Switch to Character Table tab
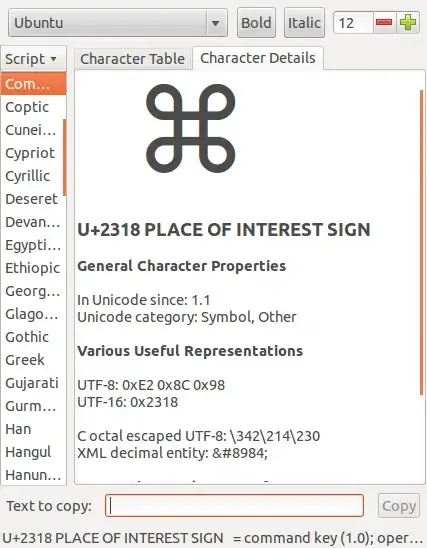The height and width of the screenshot is (548, 427). tap(132, 59)
